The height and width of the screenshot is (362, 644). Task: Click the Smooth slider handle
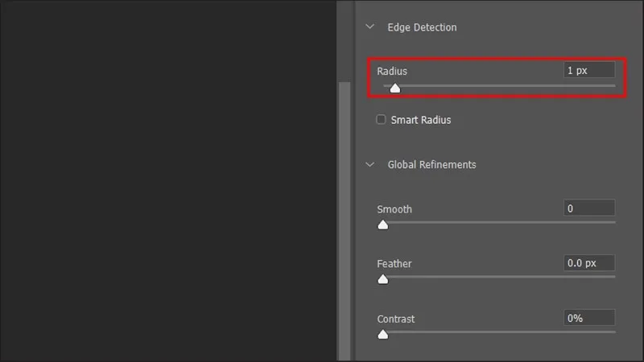tap(383, 225)
